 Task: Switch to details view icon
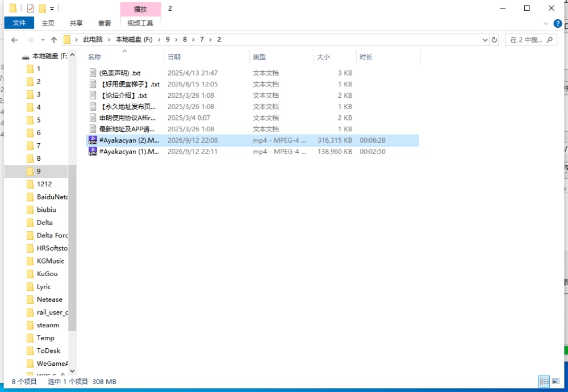pos(544,381)
